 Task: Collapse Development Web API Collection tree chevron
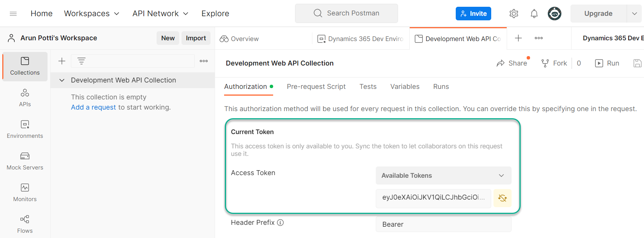point(62,80)
